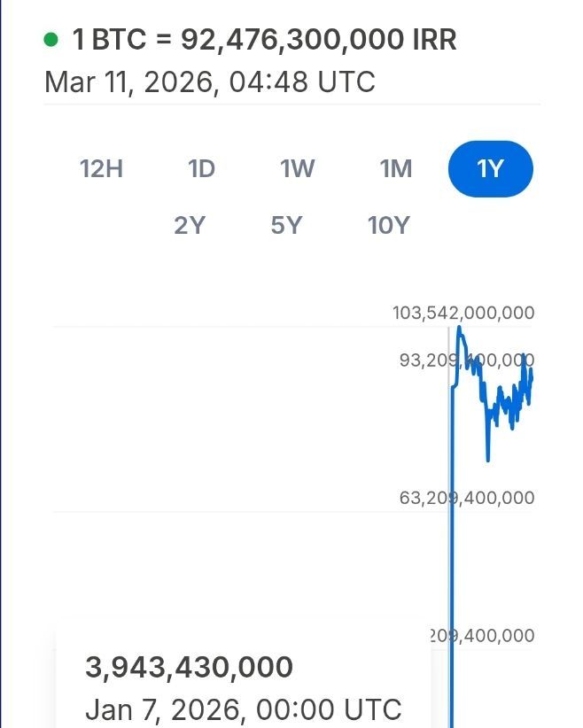Image resolution: width=583 pixels, height=728 pixels.
Task: Click the lowest dip of the chart line
Action: click(x=488, y=460)
